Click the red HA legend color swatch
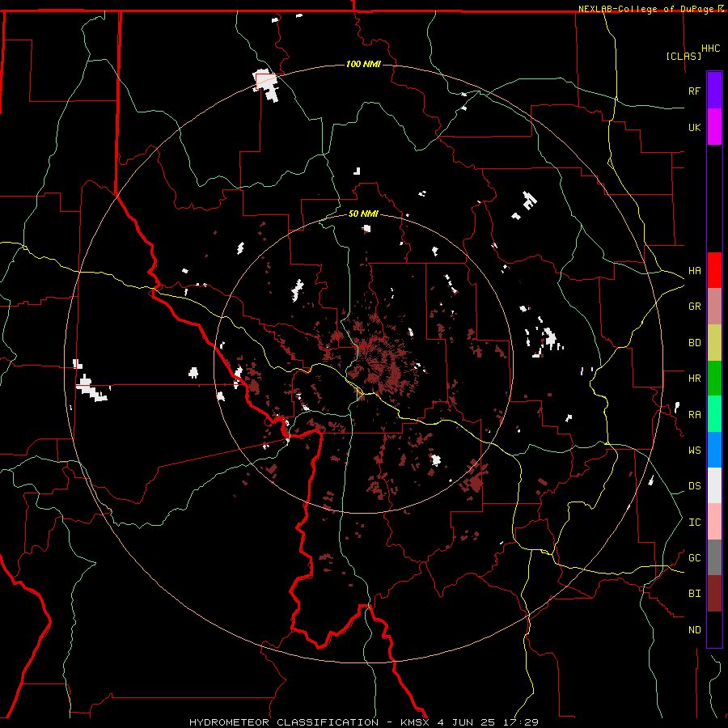The height and width of the screenshot is (728, 728). (x=714, y=270)
